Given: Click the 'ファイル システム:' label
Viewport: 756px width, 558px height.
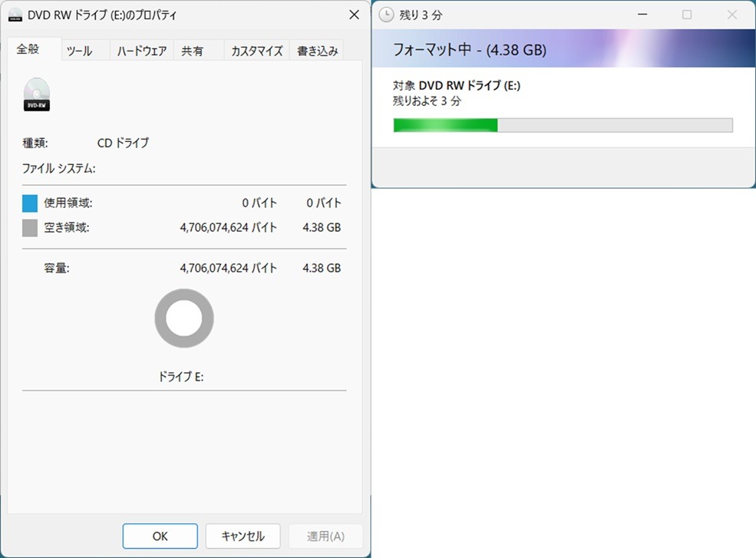Looking at the screenshot, I should pos(59,168).
